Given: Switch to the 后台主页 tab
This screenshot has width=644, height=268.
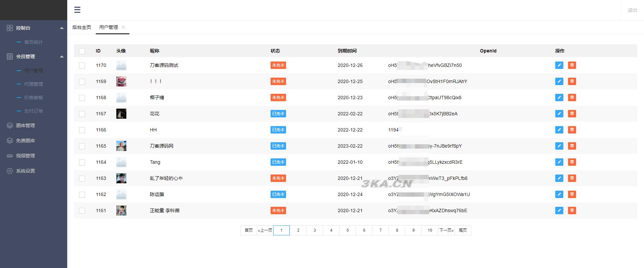Looking at the screenshot, I should tap(82, 27).
